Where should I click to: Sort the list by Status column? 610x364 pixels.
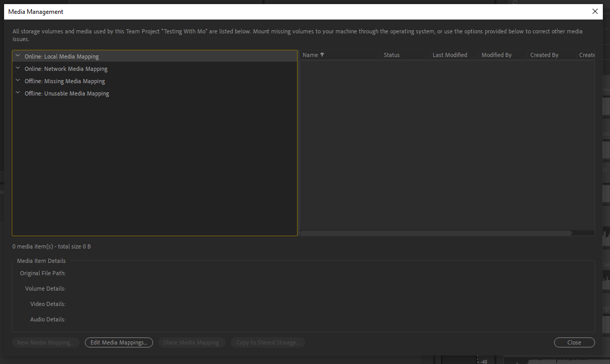tap(392, 54)
